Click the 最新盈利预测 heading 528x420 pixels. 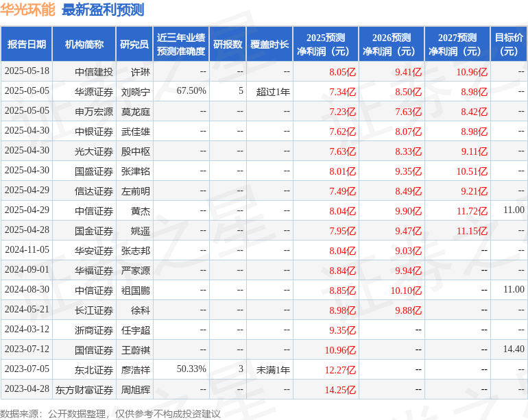click(x=103, y=10)
